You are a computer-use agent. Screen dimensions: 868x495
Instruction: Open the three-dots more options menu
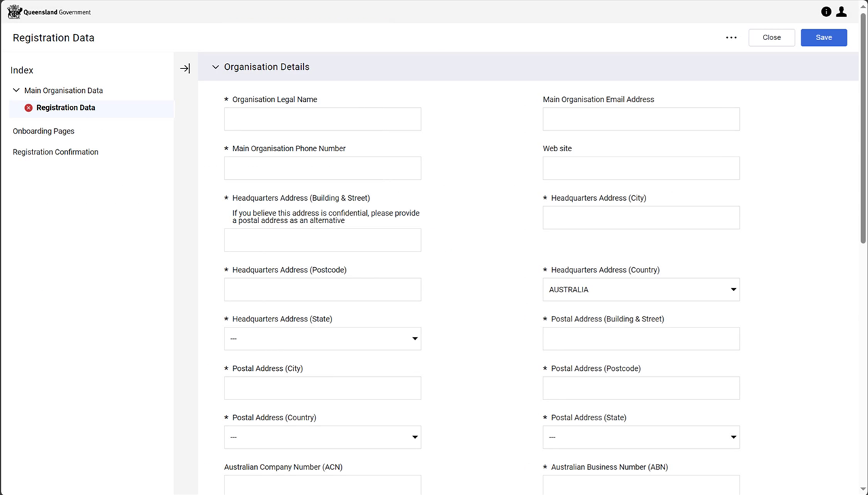tap(731, 38)
